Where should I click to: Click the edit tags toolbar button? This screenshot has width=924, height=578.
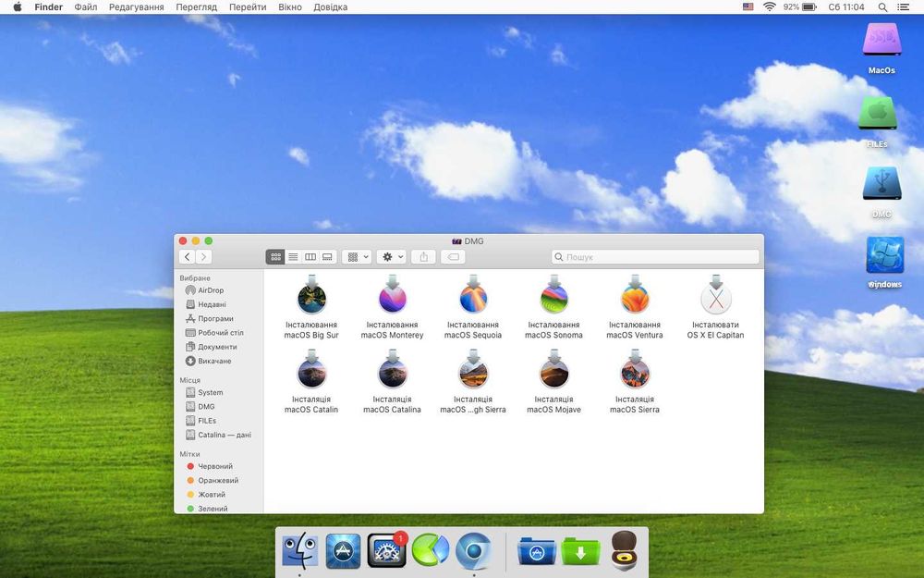tap(453, 256)
